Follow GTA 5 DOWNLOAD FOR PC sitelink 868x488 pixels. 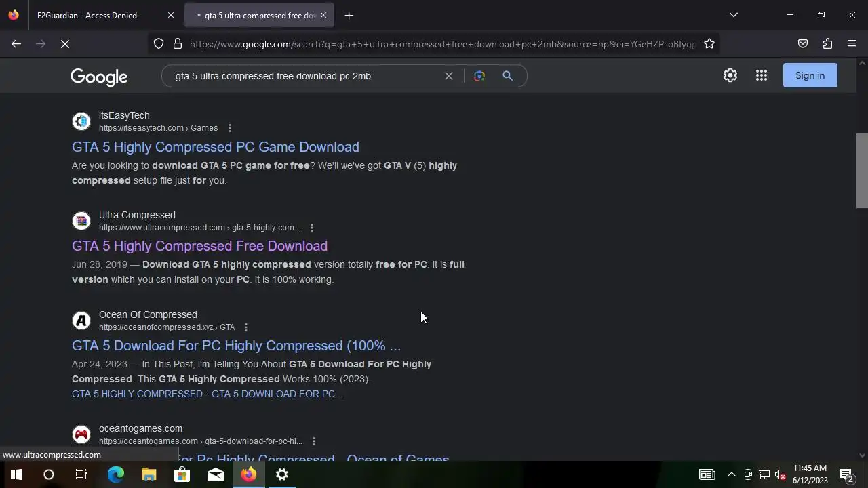[277, 394]
